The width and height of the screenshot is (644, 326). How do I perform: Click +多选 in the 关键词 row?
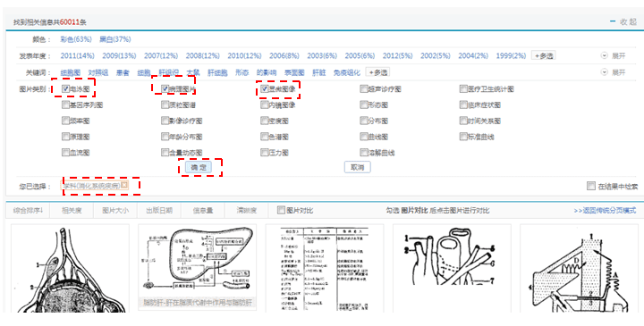point(377,72)
